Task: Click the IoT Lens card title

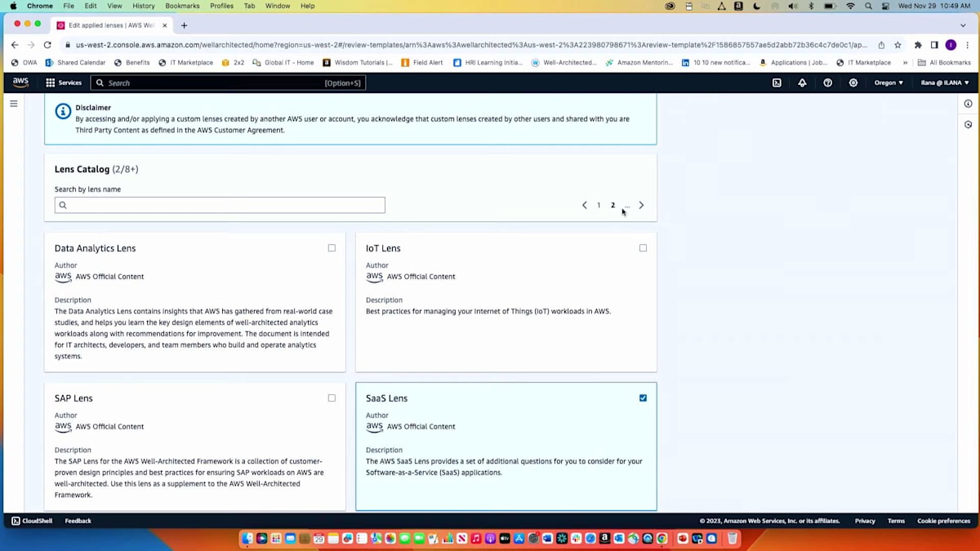Action: point(383,248)
